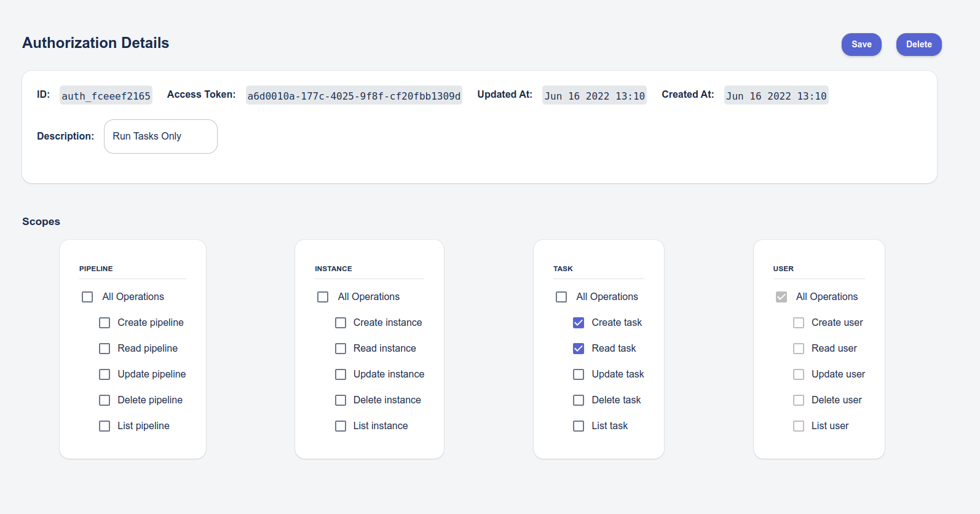The height and width of the screenshot is (514, 980).
Task: Enable Create instance scope
Action: click(341, 323)
